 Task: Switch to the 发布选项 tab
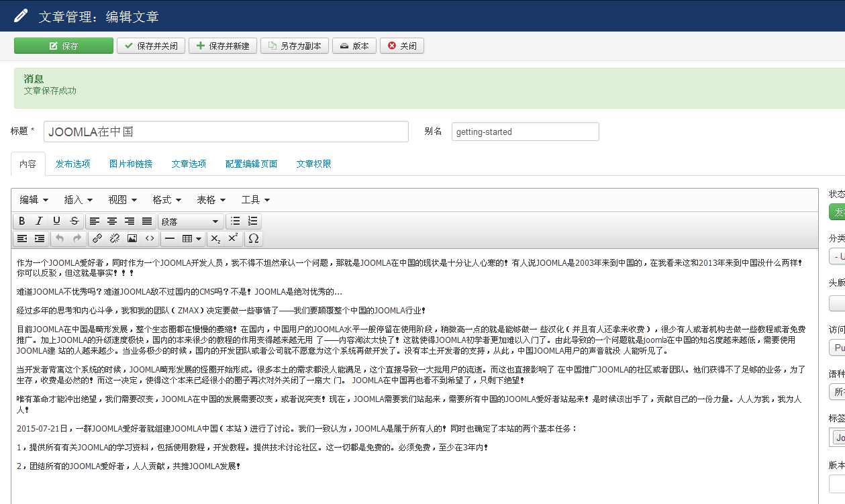73,164
